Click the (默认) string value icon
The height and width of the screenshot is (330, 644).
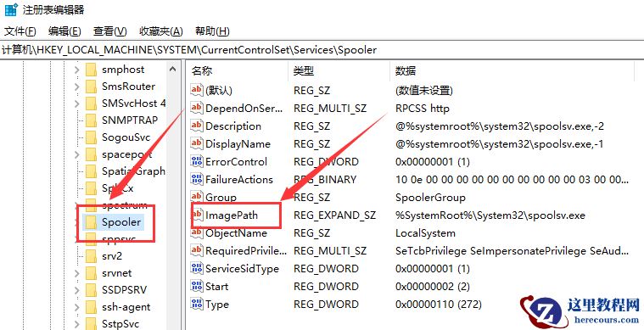(197, 90)
